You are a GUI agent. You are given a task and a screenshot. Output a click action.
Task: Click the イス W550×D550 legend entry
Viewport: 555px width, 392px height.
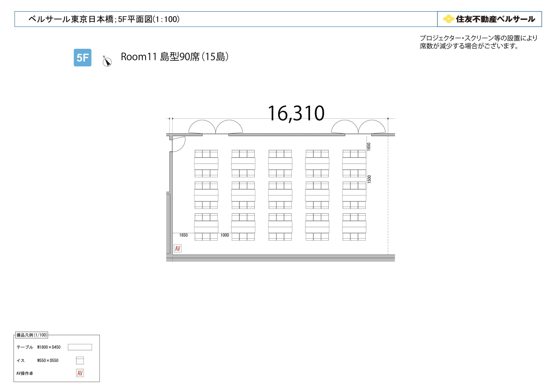coord(37,360)
